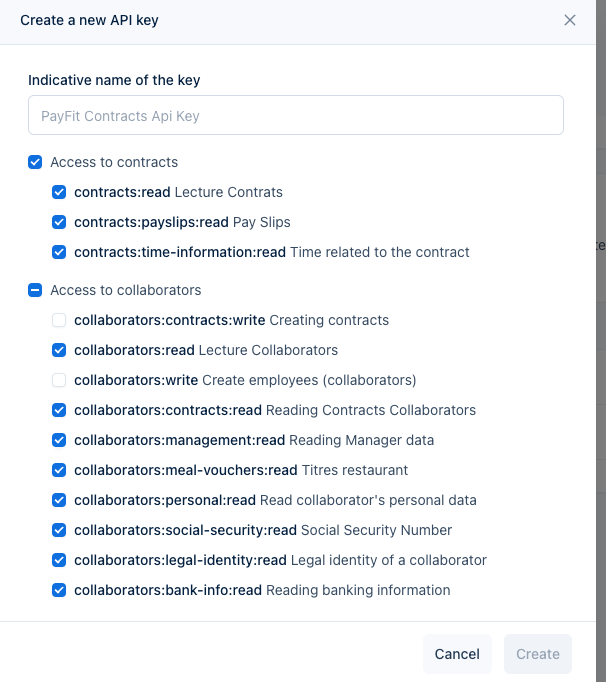Enable collaborators:write Create employees
The image size is (606, 682).
pyautogui.click(x=59, y=380)
